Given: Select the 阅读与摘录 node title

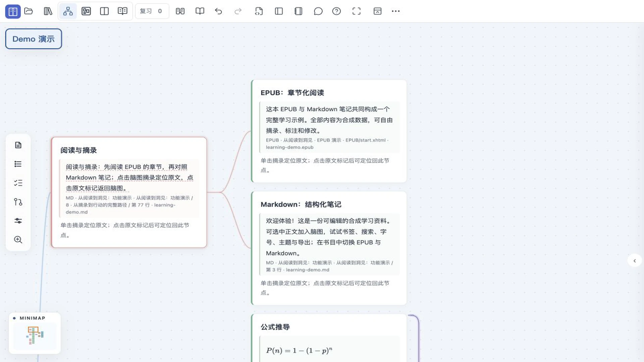Looking at the screenshot, I should [x=78, y=150].
